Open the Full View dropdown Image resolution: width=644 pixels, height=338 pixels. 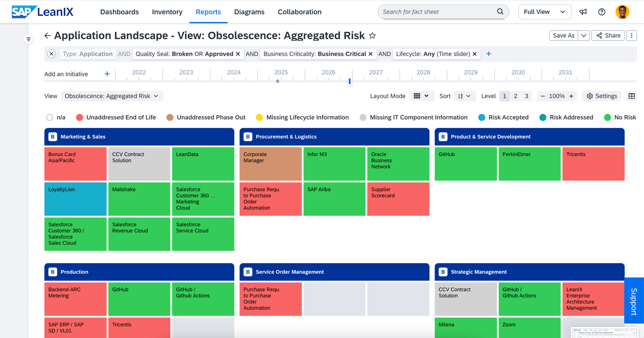[545, 12]
